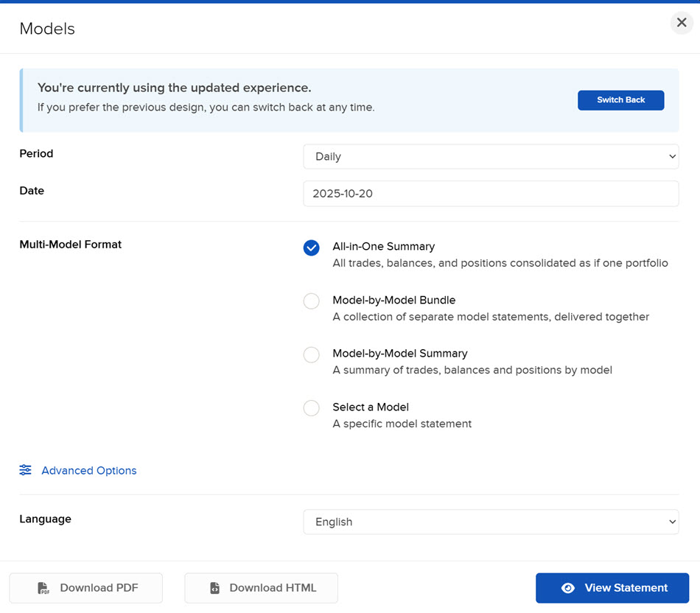Click the eye icon on View Statement
The width and height of the screenshot is (700, 613).
[x=568, y=588]
